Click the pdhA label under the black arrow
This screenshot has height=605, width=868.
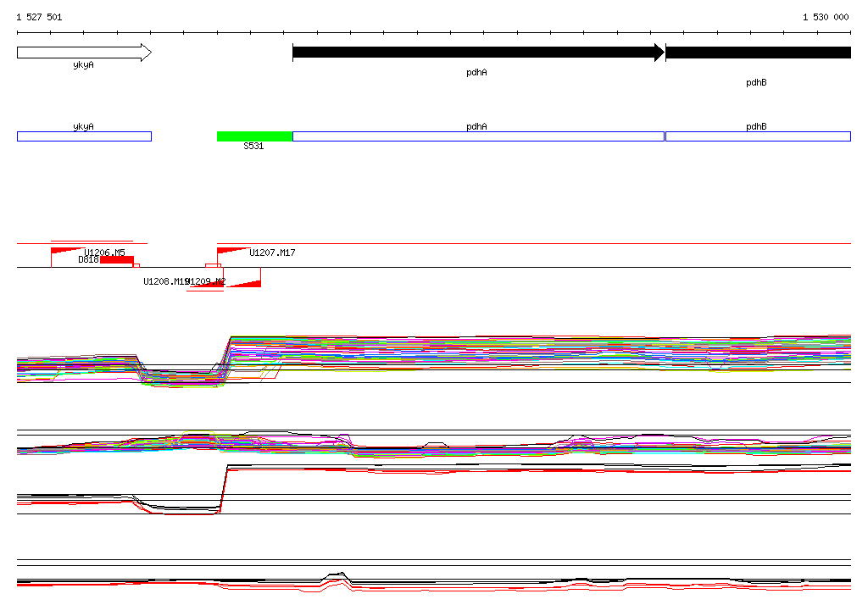[x=476, y=73]
